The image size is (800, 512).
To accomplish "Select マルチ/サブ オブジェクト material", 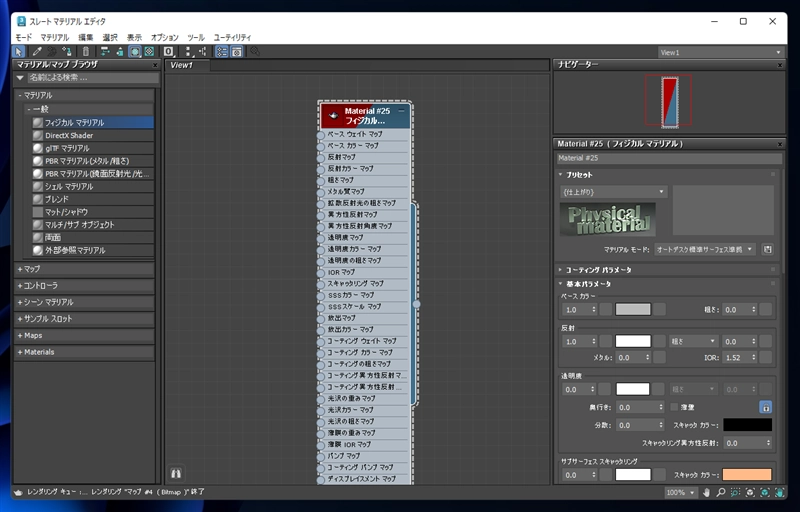I will coord(92,224).
